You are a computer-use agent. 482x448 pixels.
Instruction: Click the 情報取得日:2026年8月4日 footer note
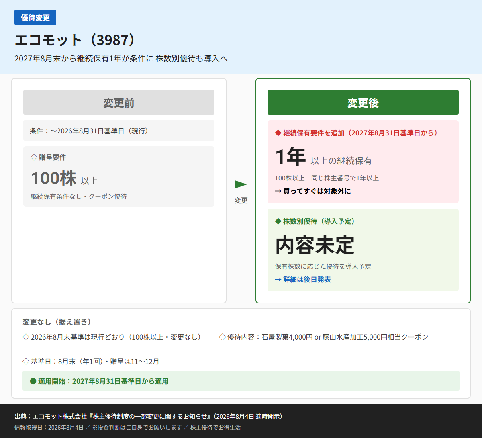tap(128, 428)
